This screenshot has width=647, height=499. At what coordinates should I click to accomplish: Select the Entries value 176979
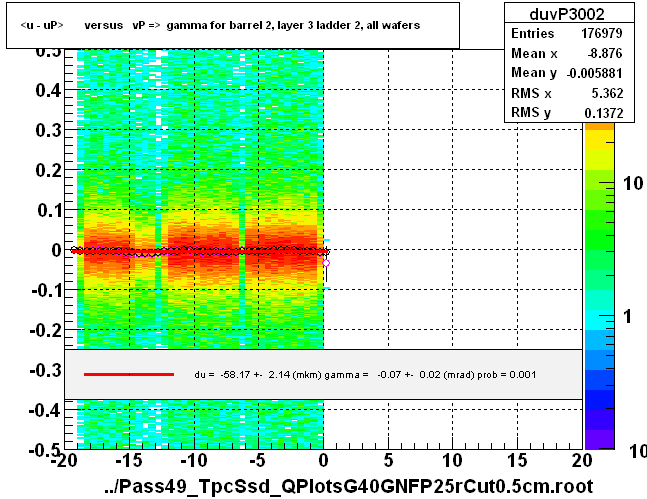click(x=602, y=33)
